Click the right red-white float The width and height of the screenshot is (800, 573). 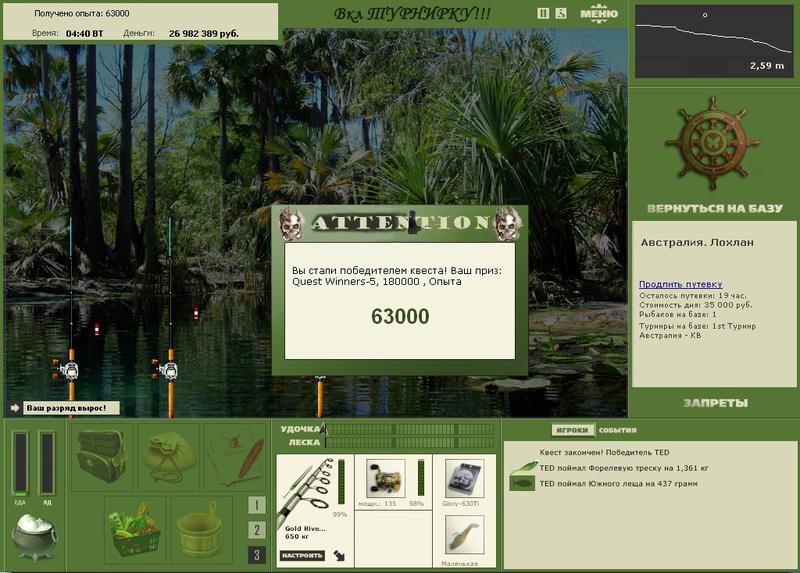click(196, 313)
